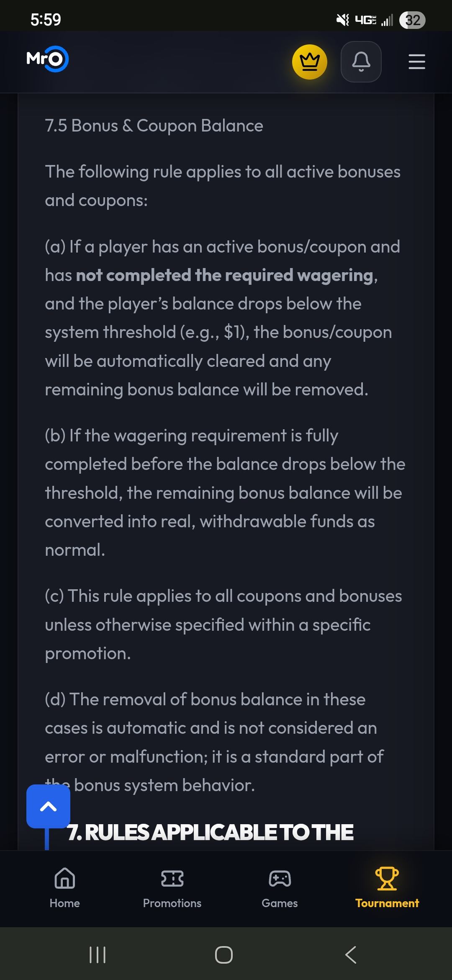Tap the '7. RULES APPLICABLE TO THE' heading
The height and width of the screenshot is (980, 452).
click(x=211, y=832)
